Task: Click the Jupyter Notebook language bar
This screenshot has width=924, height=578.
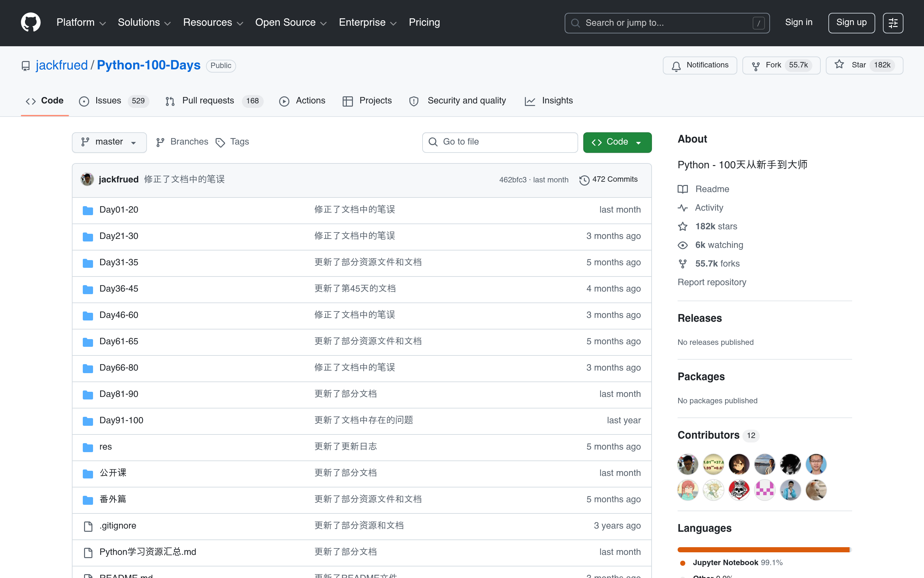Action: (763, 550)
